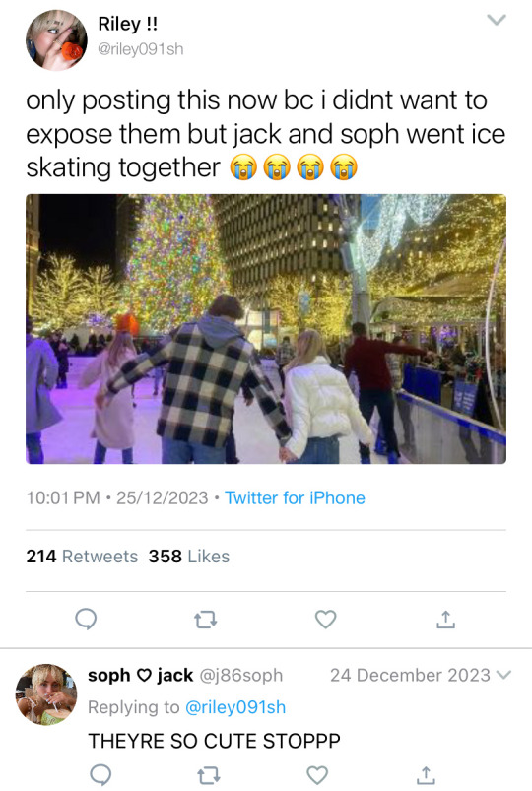Share soph's reply tweet
The width and height of the screenshot is (532, 791).
tap(426, 775)
